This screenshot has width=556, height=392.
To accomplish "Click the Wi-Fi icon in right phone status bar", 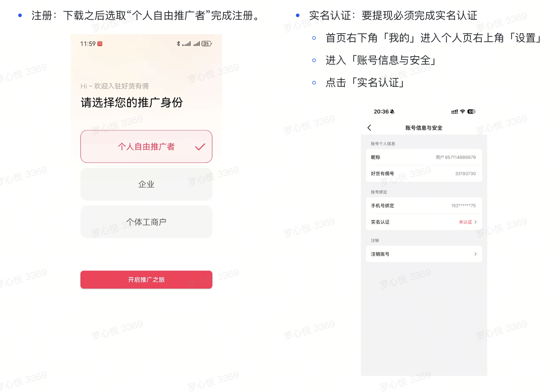I will click(x=463, y=111).
